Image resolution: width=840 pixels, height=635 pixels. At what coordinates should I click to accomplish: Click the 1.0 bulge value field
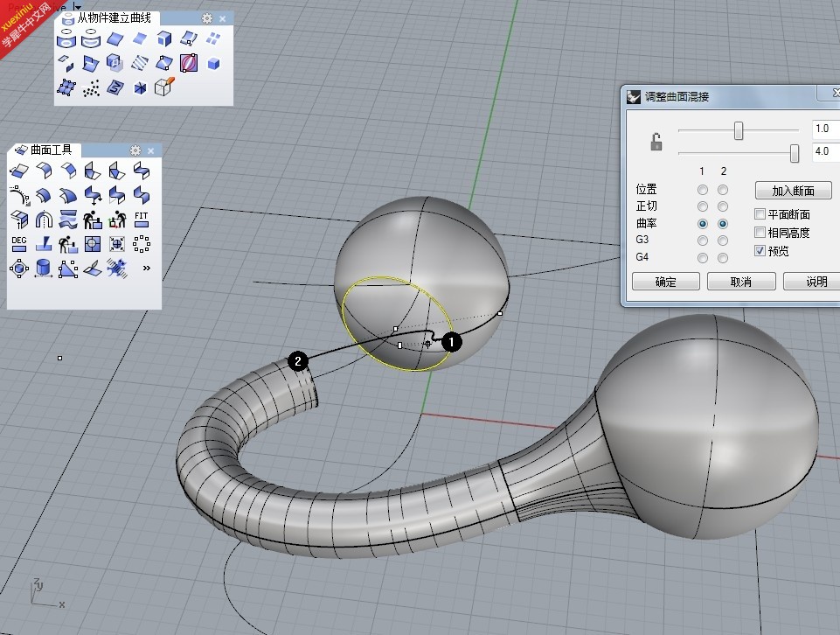825,129
